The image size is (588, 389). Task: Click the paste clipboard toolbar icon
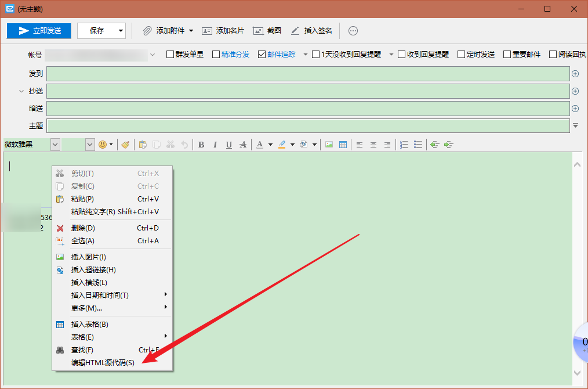(143, 145)
